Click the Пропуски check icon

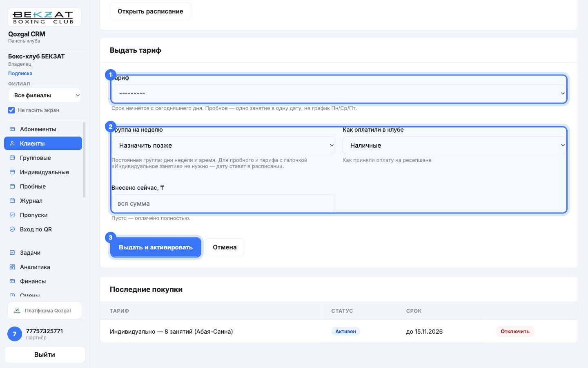point(12,215)
